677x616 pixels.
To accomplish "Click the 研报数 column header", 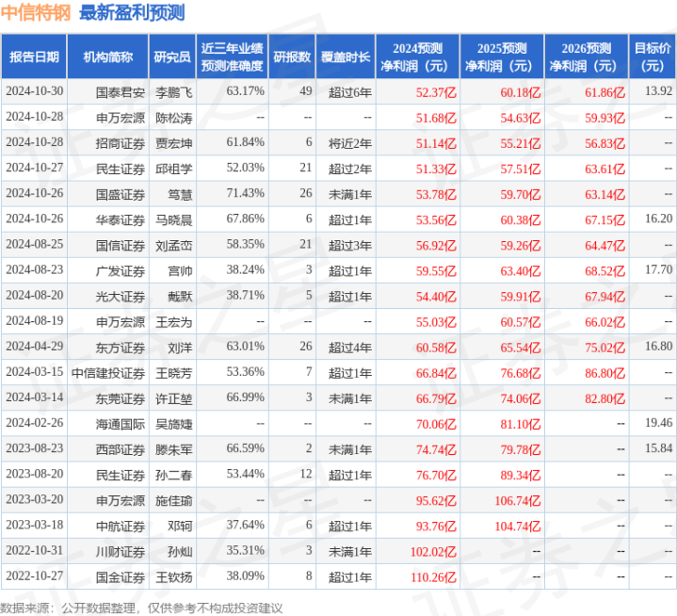I will (292, 57).
